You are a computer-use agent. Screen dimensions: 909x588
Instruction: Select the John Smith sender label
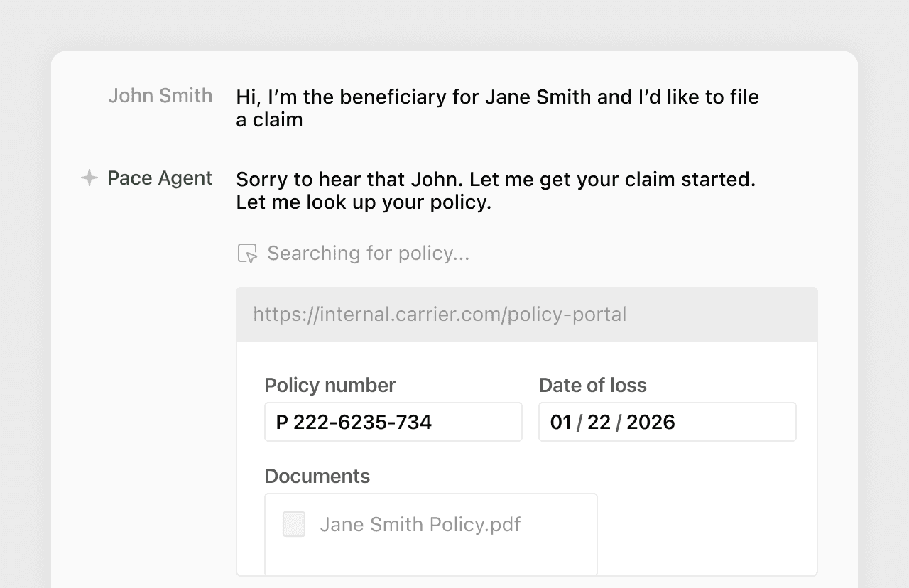160,95
